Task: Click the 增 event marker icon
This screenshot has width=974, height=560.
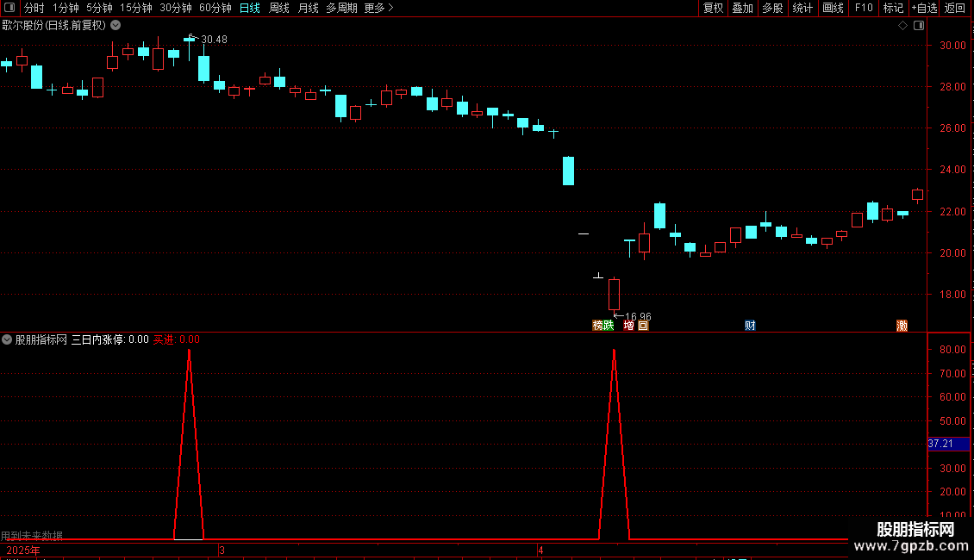Action: 629,326
